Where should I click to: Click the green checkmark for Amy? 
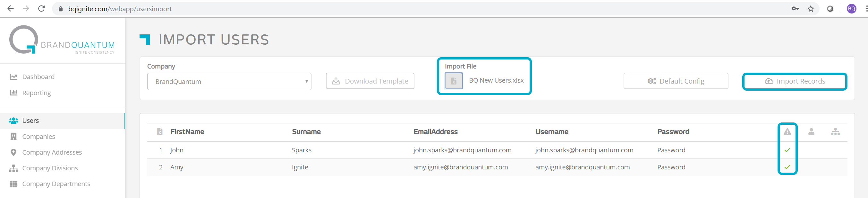pos(787,167)
